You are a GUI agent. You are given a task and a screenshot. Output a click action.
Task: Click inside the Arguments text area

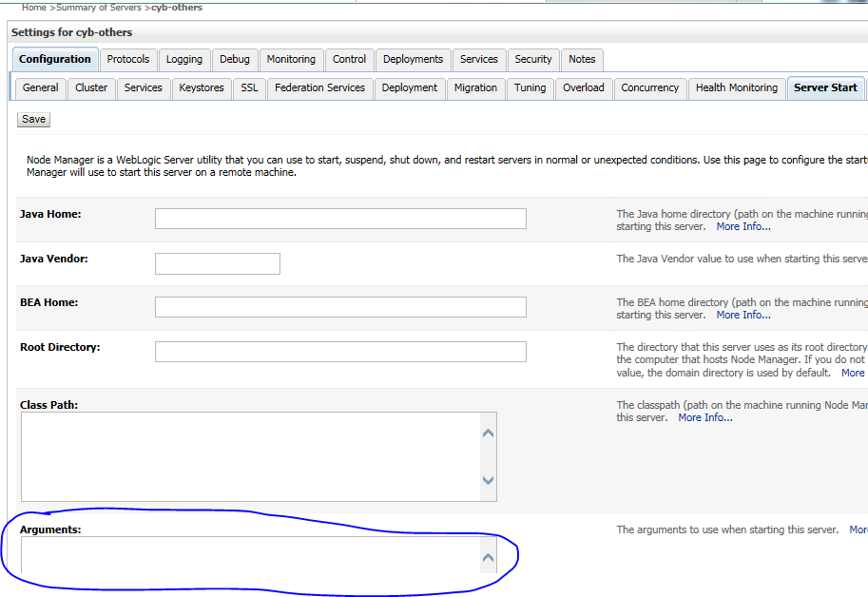click(x=250, y=555)
